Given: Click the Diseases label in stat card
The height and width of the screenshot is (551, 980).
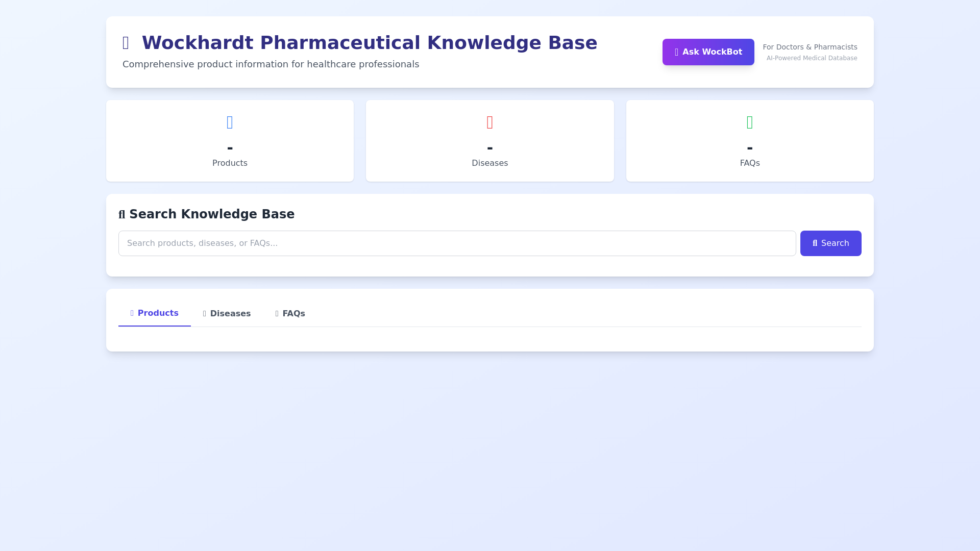Looking at the screenshot, I should [490, 163].
